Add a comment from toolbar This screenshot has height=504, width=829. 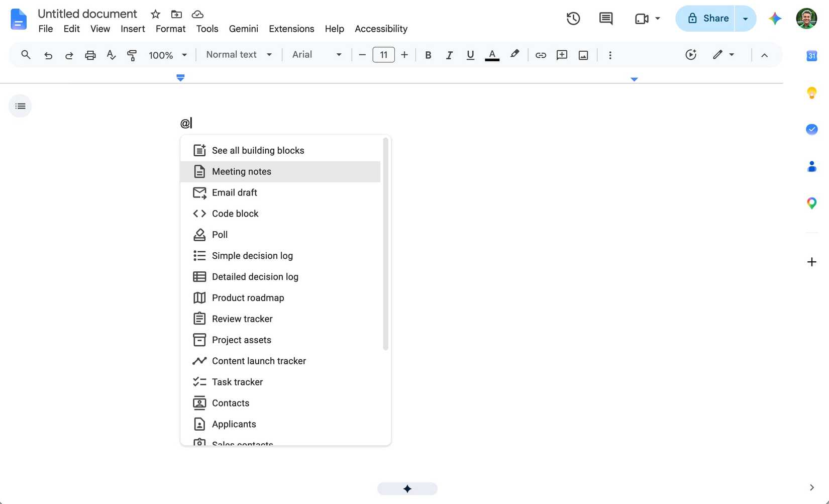(562, 55)
